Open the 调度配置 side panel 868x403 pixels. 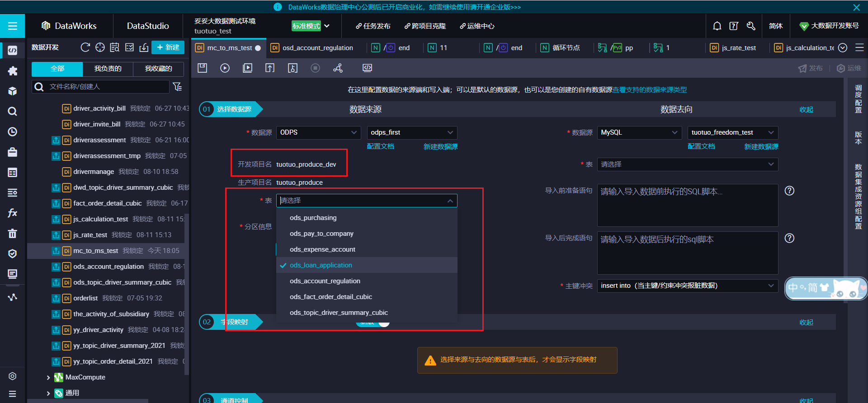coord(858,98)
